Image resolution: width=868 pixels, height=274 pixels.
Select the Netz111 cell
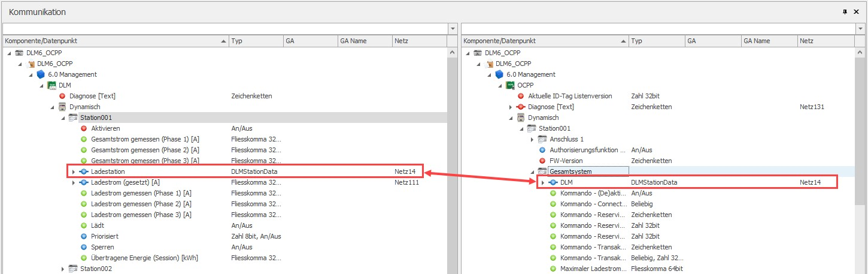[x=406, y=182]
